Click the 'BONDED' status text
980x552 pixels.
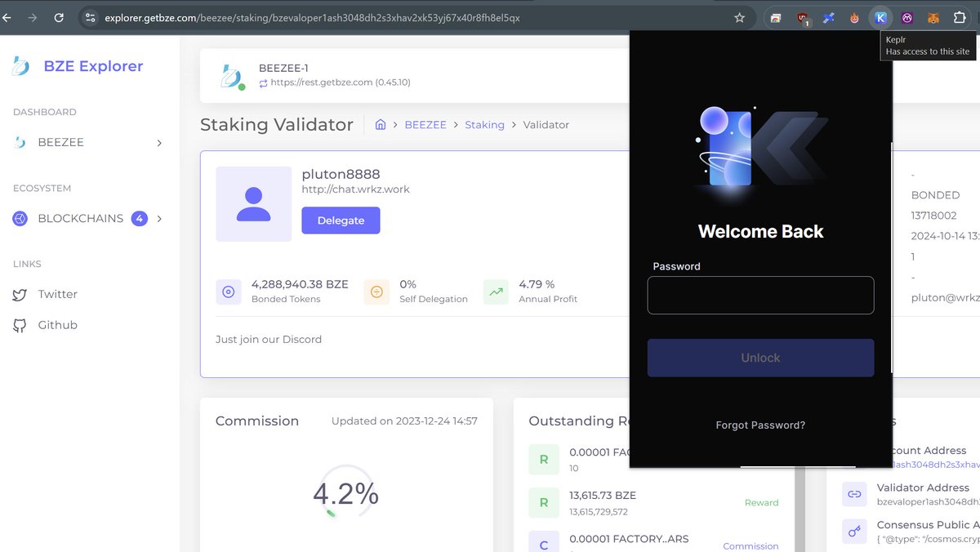[x=936, y=196]
